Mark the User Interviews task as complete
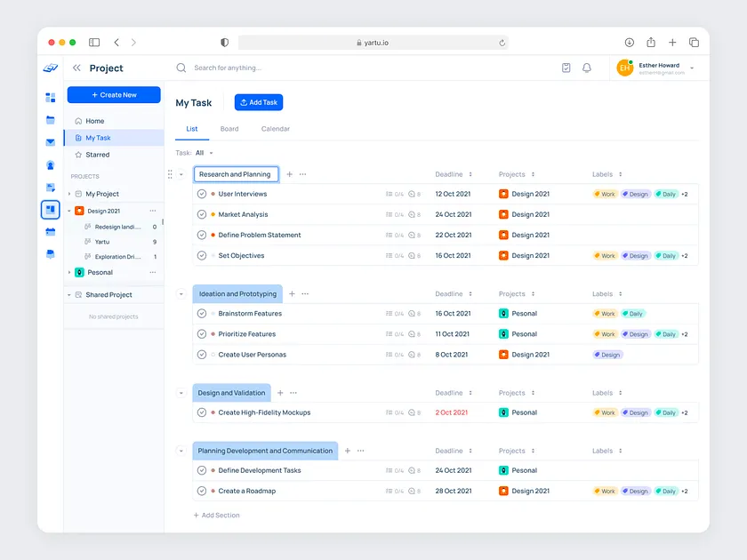This screenshot has height=560, width=747. click(202, 194)
